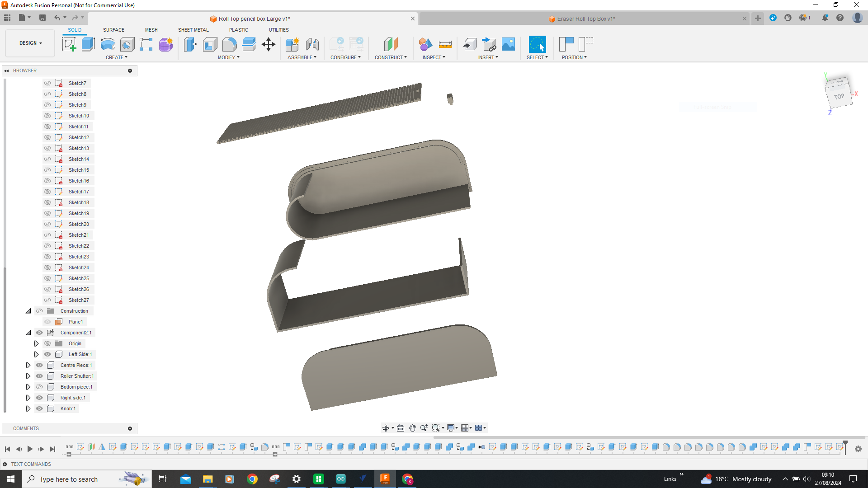Toggle visibility of Sketch15

[x=47, y=170]
